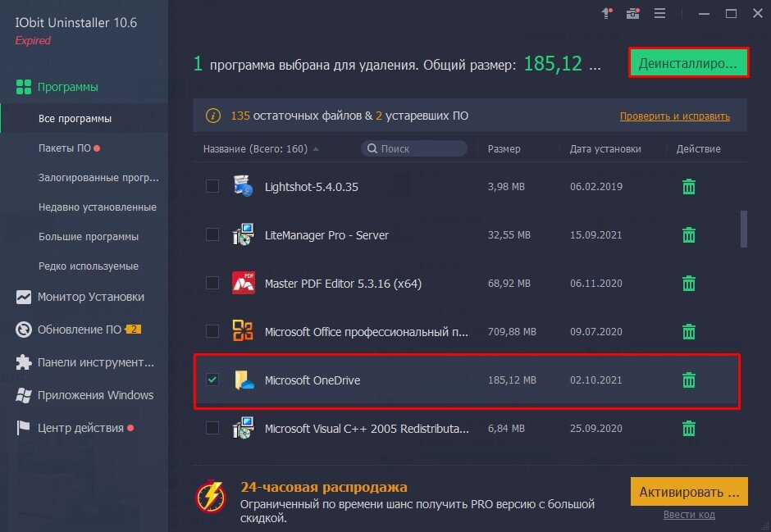The image size is (771, 532).
Task: Click the search magnifier icon
Action: (x=372, y=148)
